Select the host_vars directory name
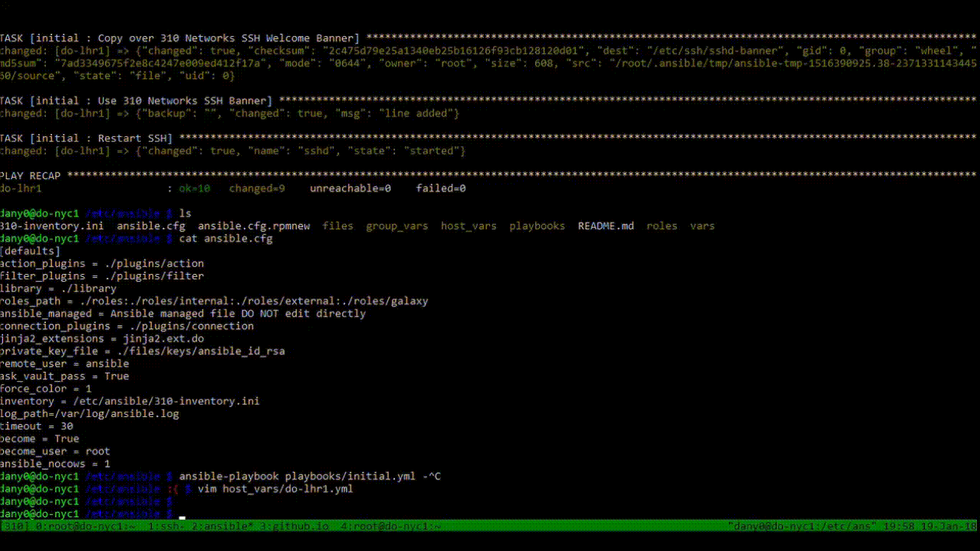The height and width of the screenshot is (551, 980). pyautogui.click(x=468, y=226)
